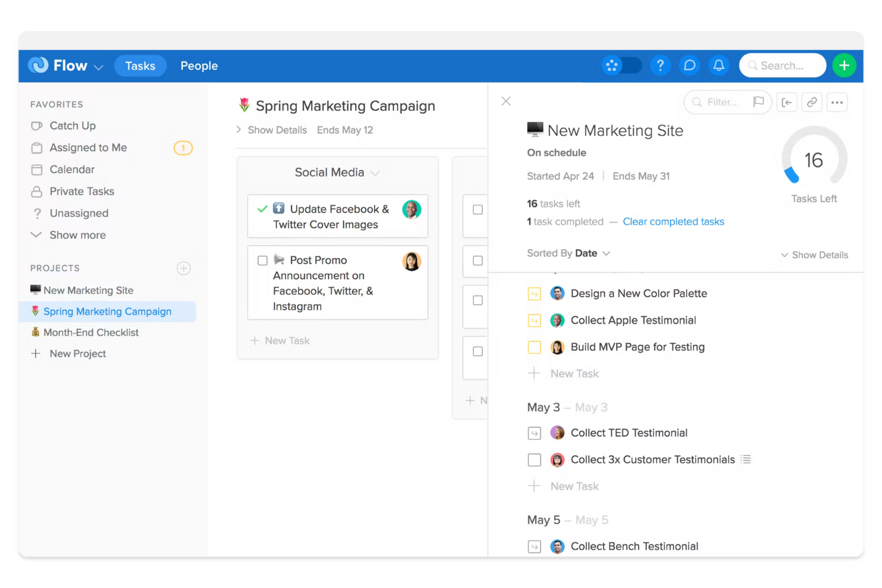Click the 16 Tasks Left progress ring
The height and width of the screenshot is (588, 882).
tap(814, 156)
